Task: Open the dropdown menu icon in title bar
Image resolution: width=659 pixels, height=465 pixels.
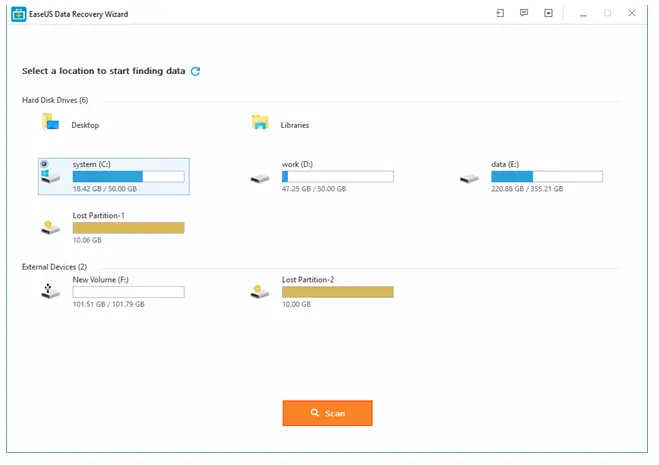Action: click(x=548, y=13)
